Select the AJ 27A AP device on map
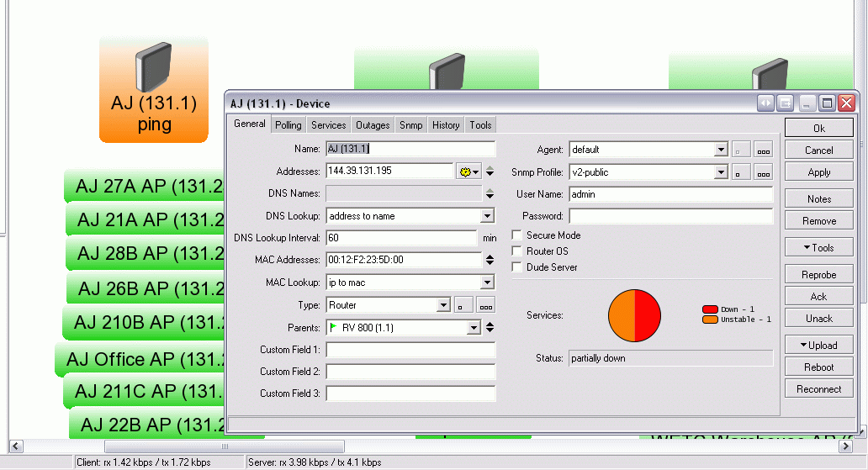868x470 pixels. 145,187
